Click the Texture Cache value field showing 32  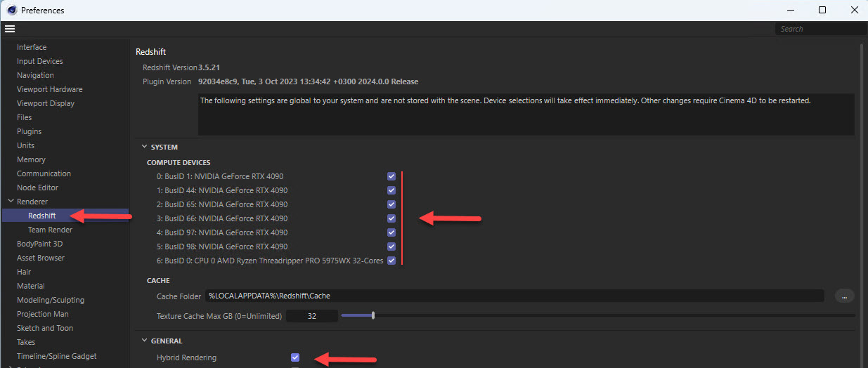[x=312, y=316]
